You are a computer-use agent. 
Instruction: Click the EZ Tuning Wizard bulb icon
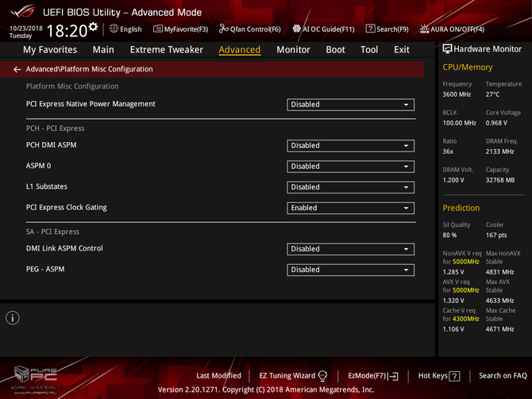[322, 376]
